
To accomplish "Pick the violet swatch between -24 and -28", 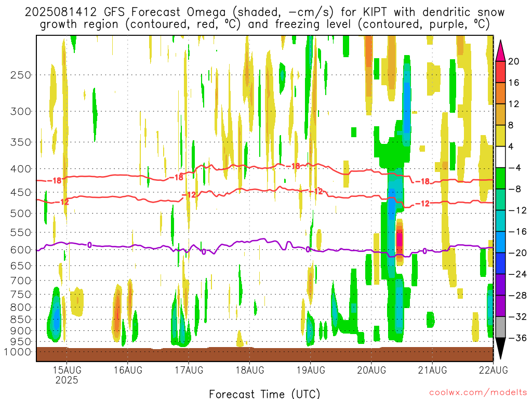I will [500, 285].
